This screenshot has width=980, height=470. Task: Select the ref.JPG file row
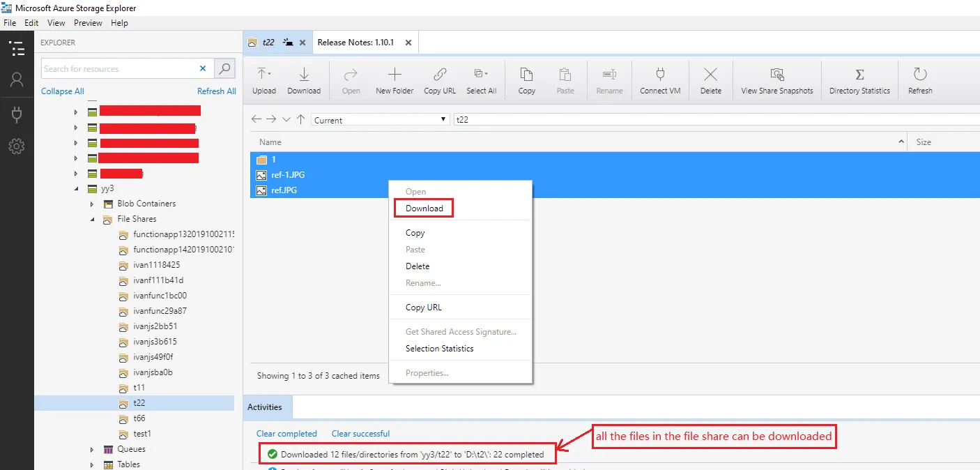click(x=615, y=190)
